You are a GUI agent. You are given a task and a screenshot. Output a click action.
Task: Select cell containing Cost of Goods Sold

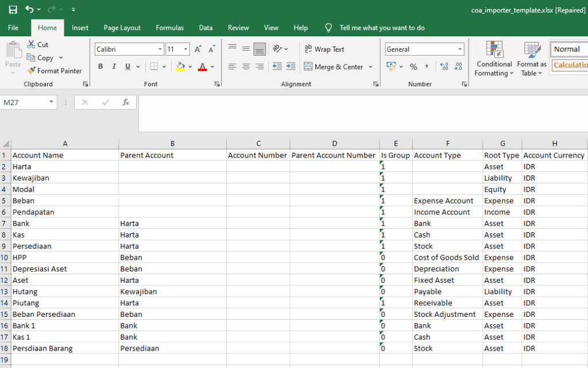tap(446, 258)
